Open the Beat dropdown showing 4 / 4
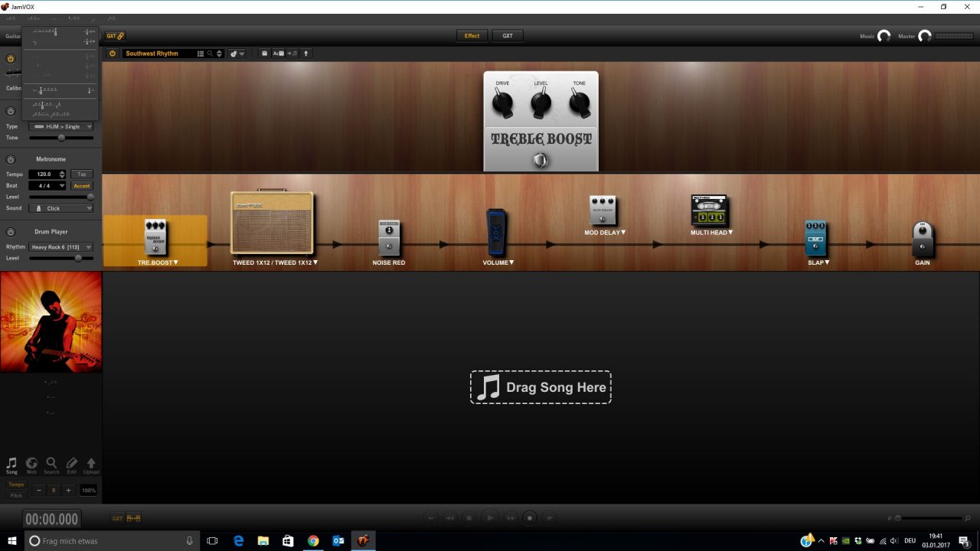The width and height of the screenshot is (980, 551). click(47, 186)
